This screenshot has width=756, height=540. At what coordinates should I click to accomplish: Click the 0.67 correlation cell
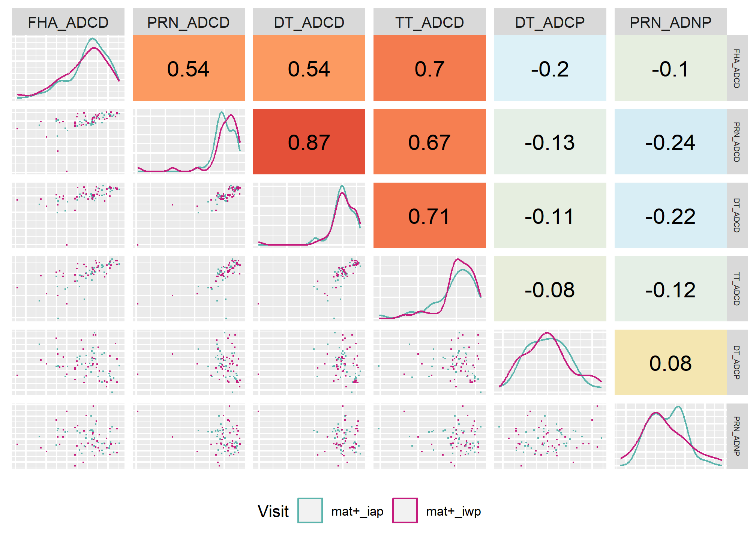(x=430, y=142)
